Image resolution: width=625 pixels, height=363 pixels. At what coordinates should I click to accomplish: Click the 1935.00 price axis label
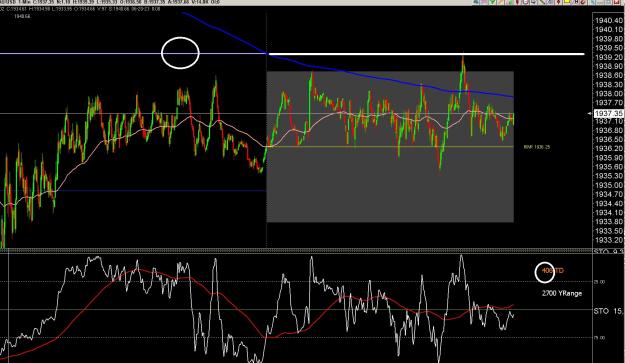point(609,185)
